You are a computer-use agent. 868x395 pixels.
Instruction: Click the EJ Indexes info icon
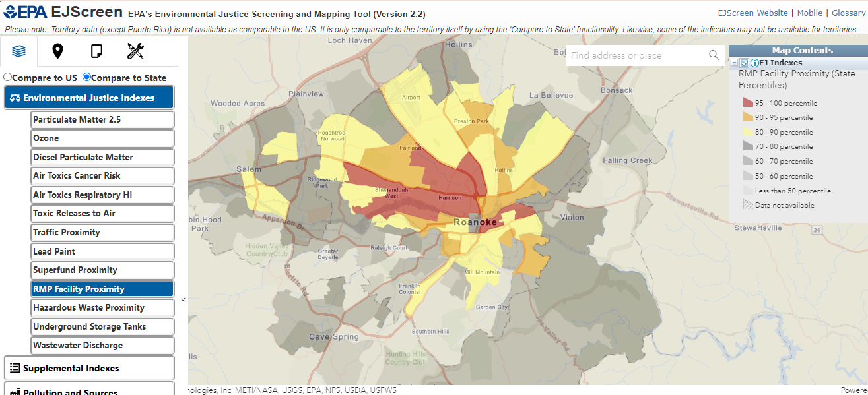click(754, 63)
